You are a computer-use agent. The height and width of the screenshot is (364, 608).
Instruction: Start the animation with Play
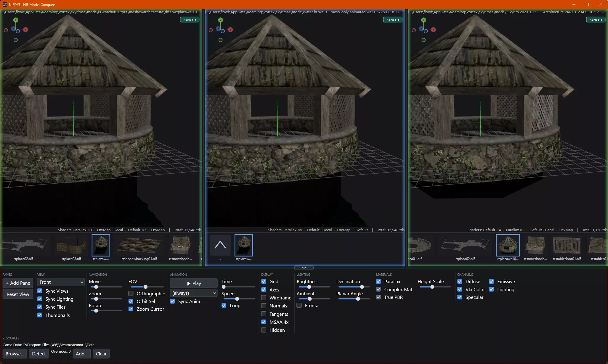(194, 283)
